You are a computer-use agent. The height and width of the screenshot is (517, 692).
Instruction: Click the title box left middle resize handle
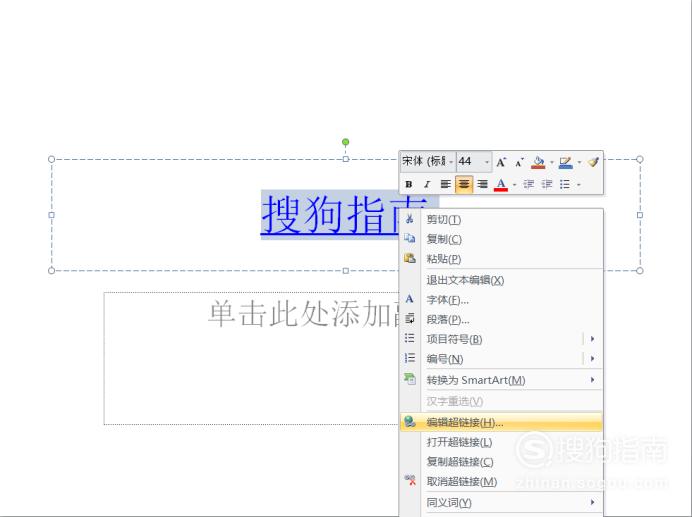[x=52, y=215]
